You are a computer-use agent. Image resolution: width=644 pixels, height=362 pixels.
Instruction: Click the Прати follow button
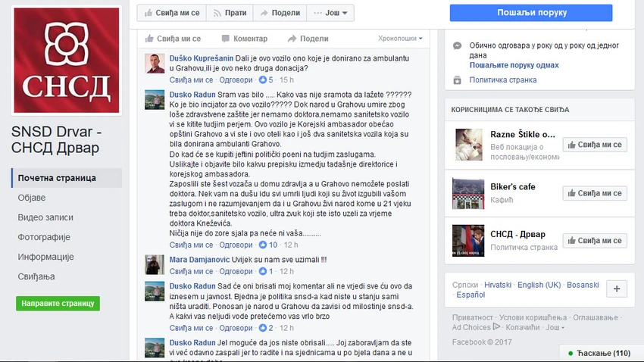coord(230,13)
